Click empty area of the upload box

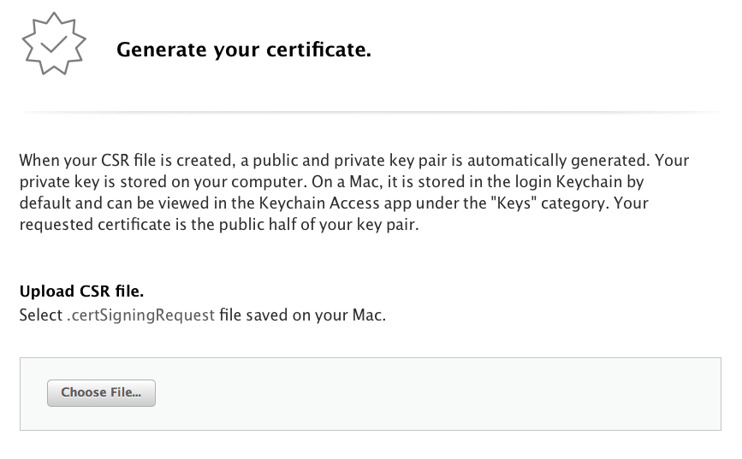coord(426,394)
